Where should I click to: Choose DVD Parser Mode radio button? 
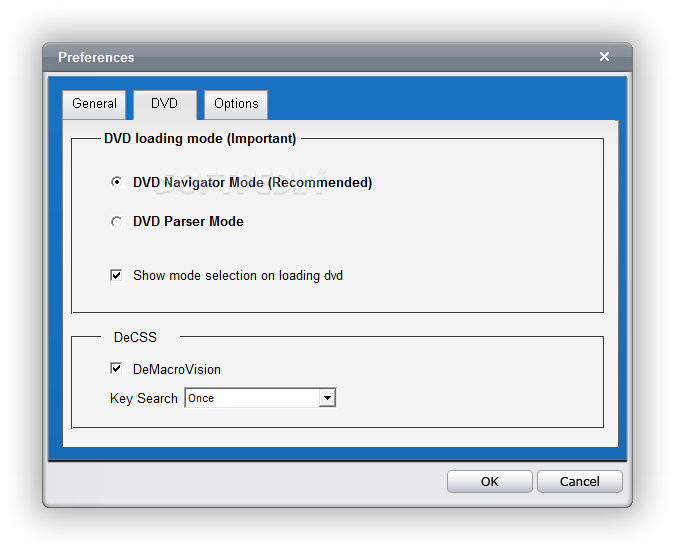pyautogui.click(x=116, y=222)
